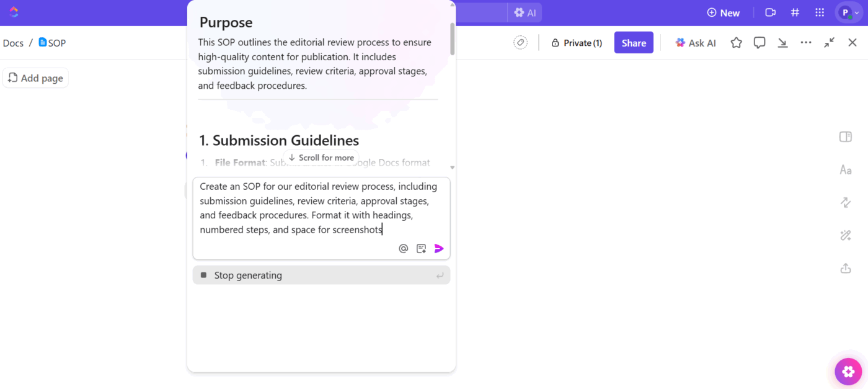Screen dimensions: 868x389
Task: Export the doc using the upload arrow icon
Action: click(845, 268)
